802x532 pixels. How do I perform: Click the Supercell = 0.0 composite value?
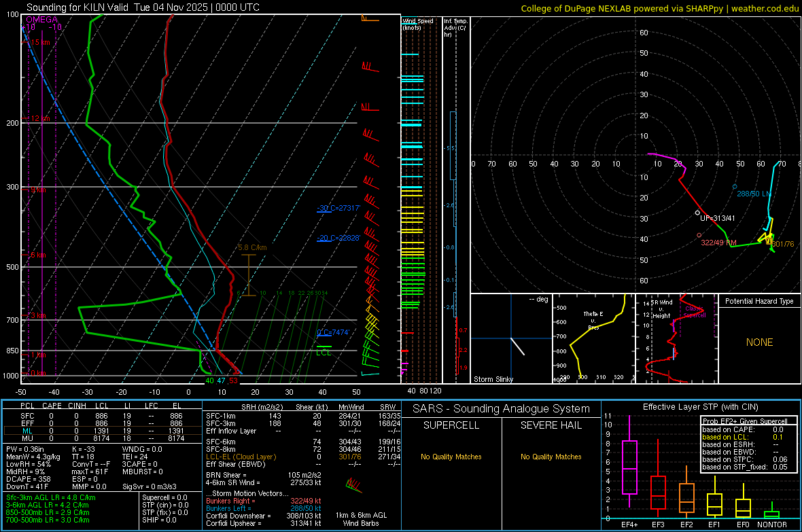click(164, 497)
